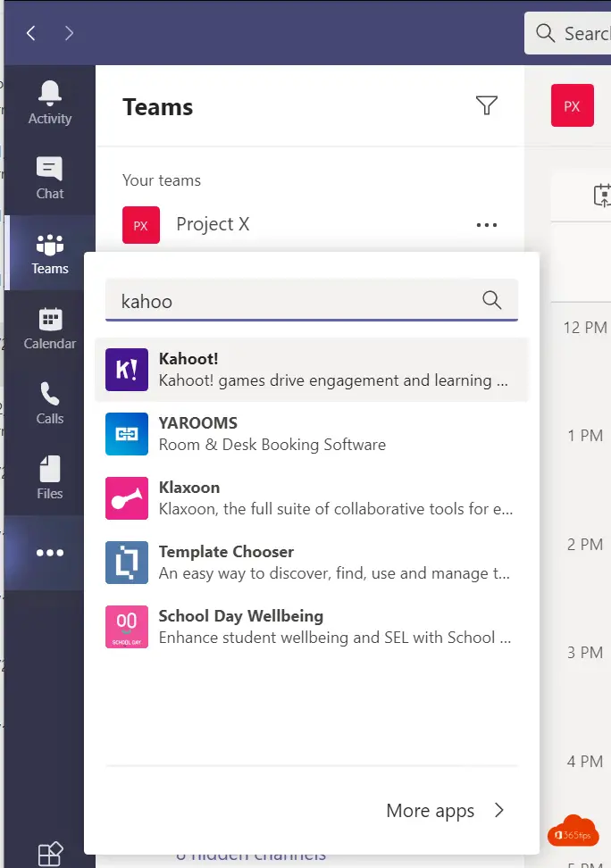Click the 3 PM calendar time slot
Screen dimensions: 611x868
tap(585, 653)
